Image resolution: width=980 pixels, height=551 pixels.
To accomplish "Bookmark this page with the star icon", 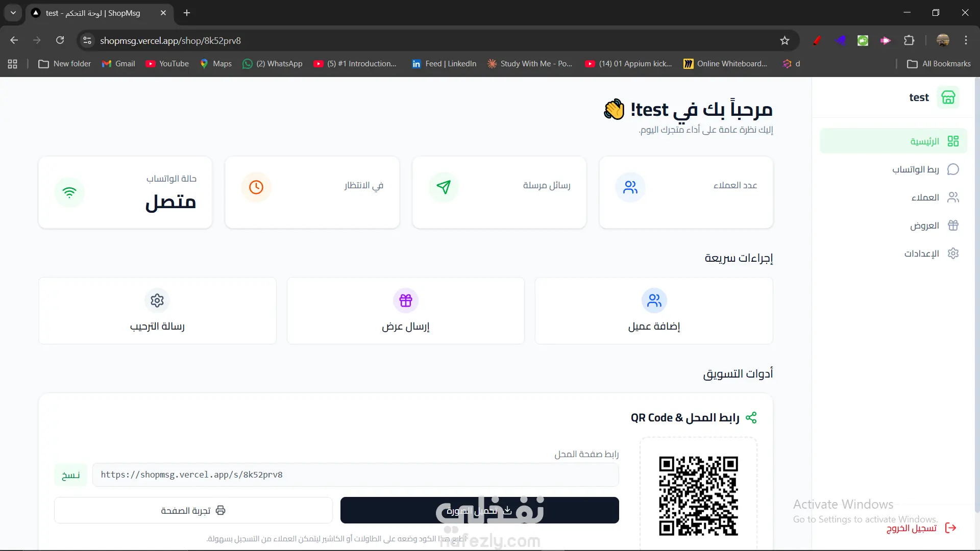I will pyautogui.click(x=785, y=40).
